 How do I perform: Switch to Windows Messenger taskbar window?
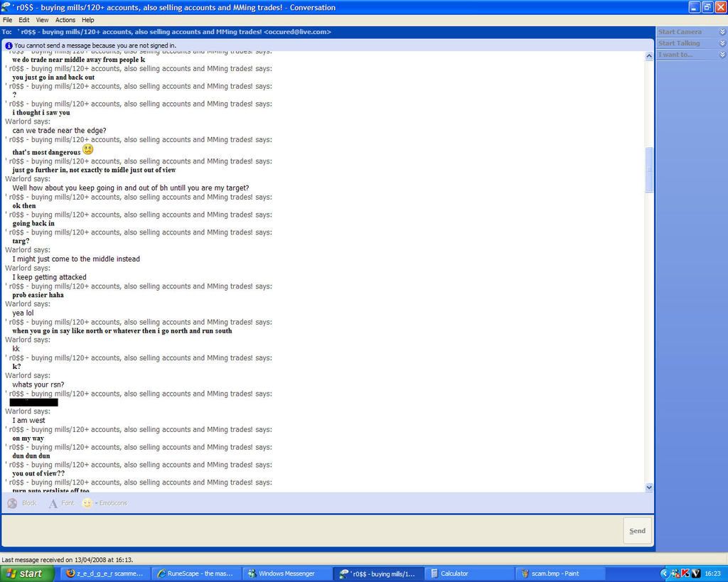pos(287,573)
